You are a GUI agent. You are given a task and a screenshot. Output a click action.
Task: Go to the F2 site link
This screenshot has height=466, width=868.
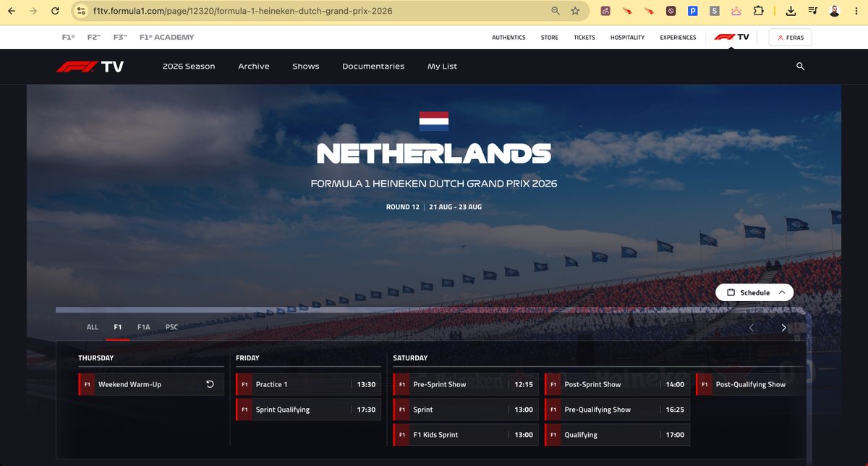click(93, 37)
